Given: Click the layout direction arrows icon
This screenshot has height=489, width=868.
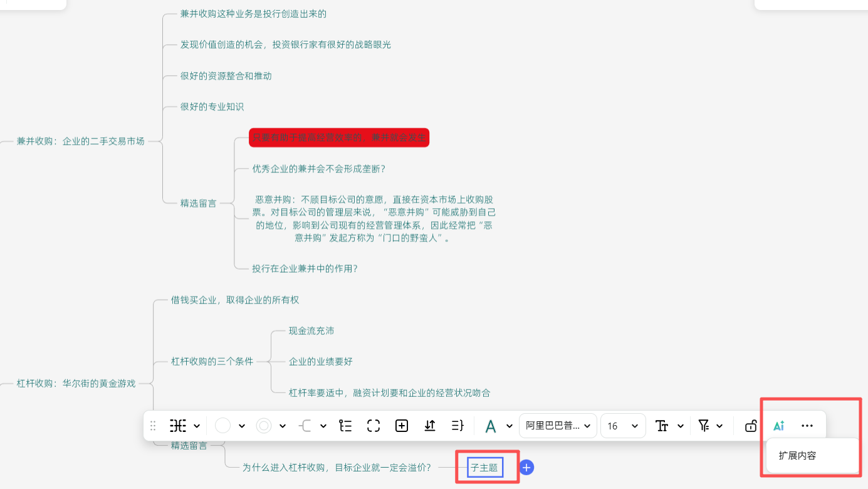Looking at the screenshot, I should pos(430,426).
